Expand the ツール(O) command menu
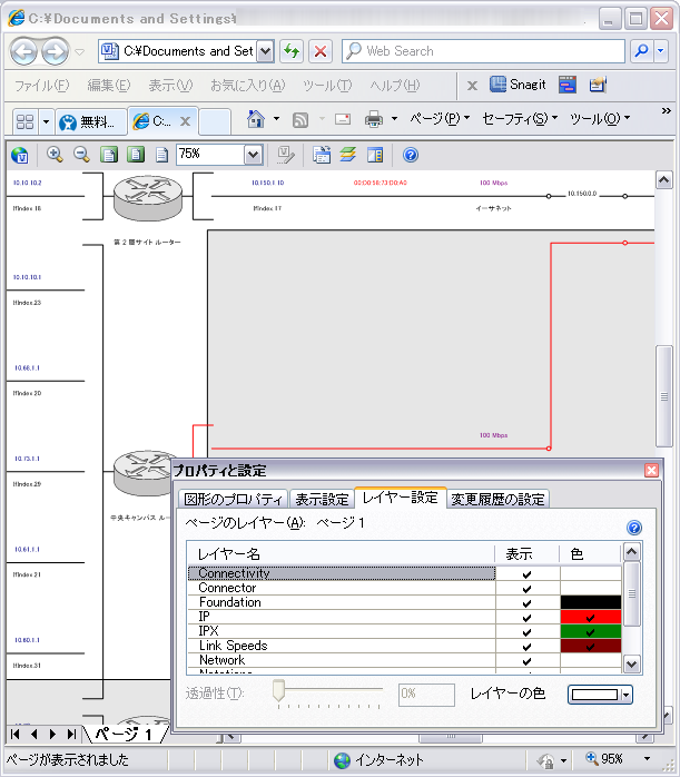This screenshot has height=777, width=680. coord(600,118)
